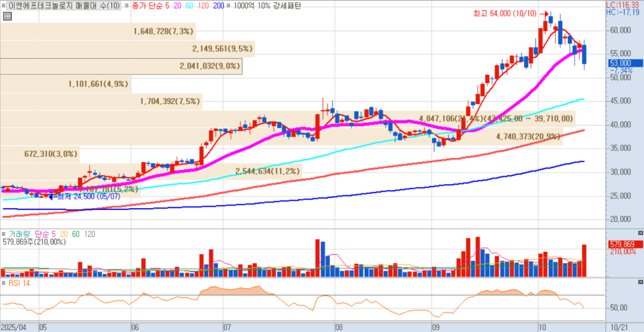Select the 거래량 volume indicator label
This screenshot has height=332, width=644.
[x=19, y=234]
